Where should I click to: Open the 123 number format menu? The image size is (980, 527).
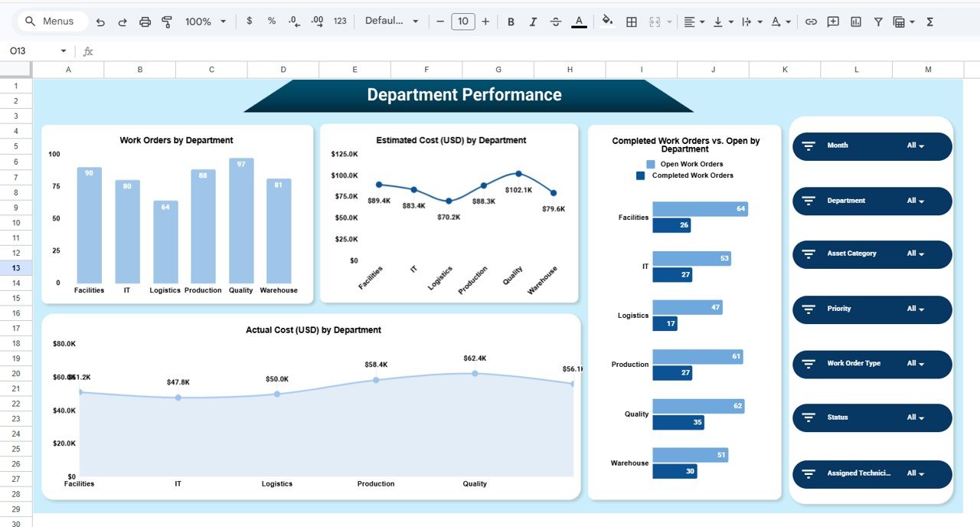[x=339, y=21]
